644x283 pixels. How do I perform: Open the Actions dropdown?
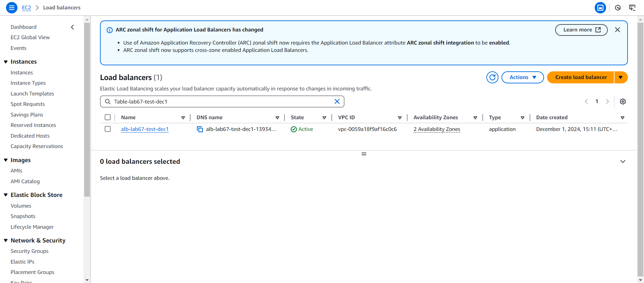point(523,77)
